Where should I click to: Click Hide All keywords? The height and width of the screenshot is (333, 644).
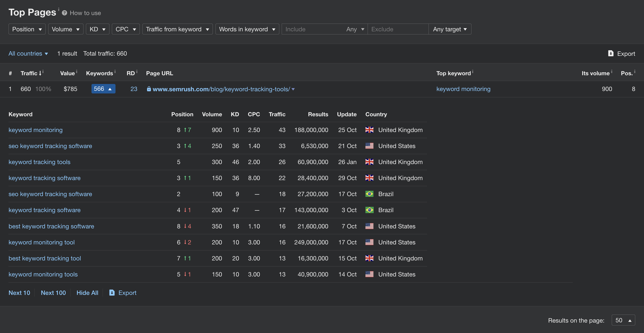pos(87,293)
